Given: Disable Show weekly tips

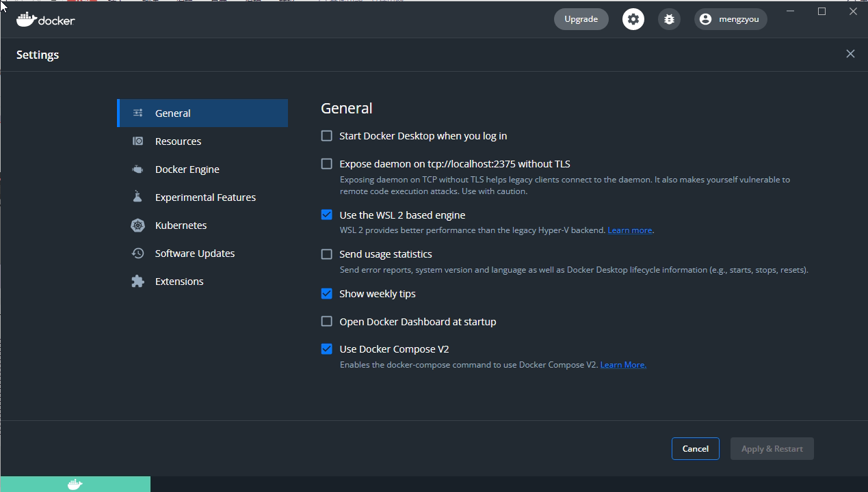Looking at the screenshot, I should (326, 293).
